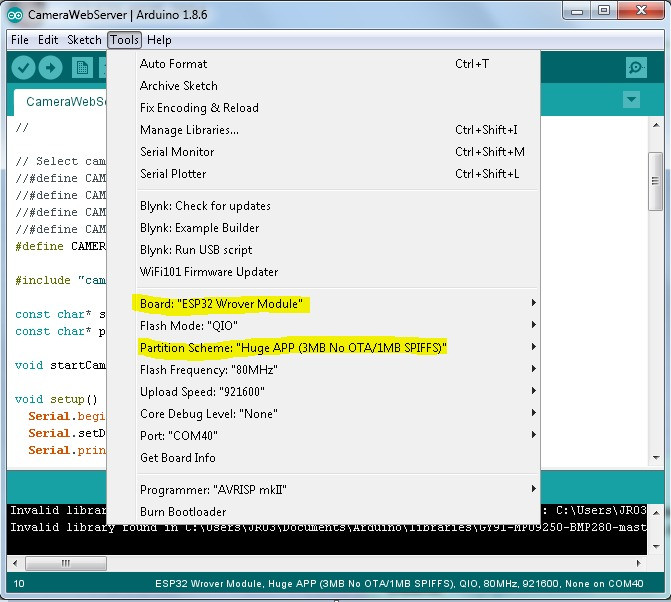This screenshot has width=671, height=602.
Task: Click editor scrollbar down arrow
Action: 656,458
